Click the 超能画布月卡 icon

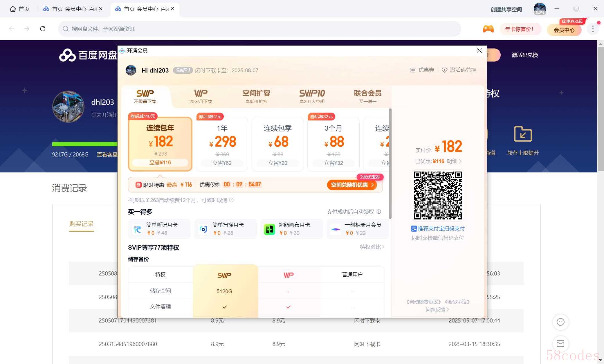point(269,229)
